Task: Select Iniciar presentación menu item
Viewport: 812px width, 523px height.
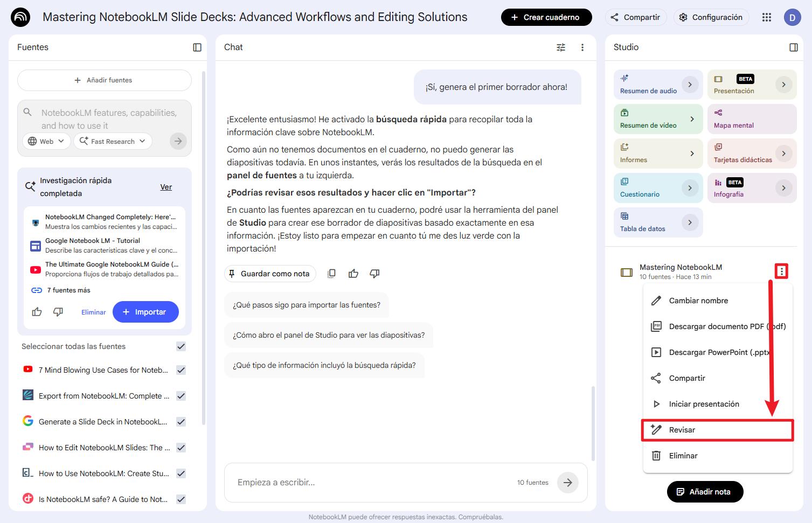Action: tap(718, 404)
